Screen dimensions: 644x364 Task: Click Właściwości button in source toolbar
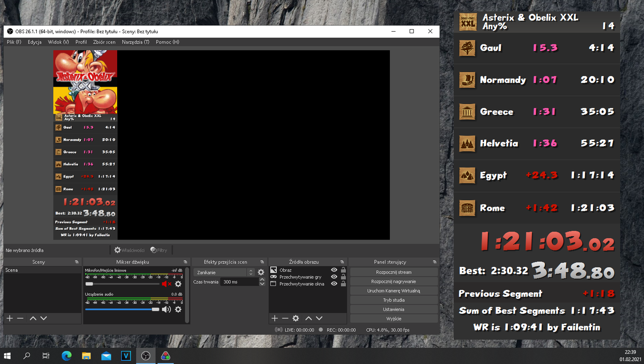click(x=129, y=250)
